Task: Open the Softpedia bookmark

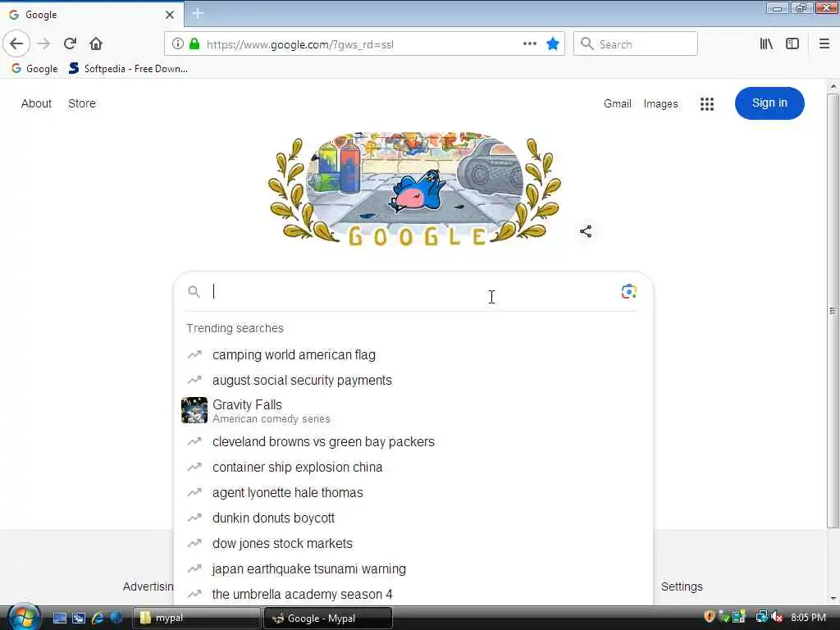Action: [x=129, y=69]
